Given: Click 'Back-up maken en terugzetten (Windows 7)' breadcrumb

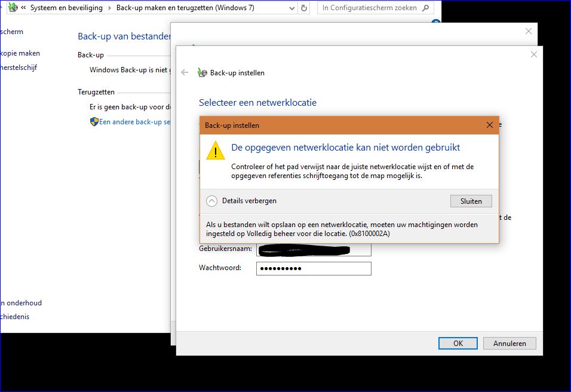Looking at the screenshot, I should coord(185,8).
